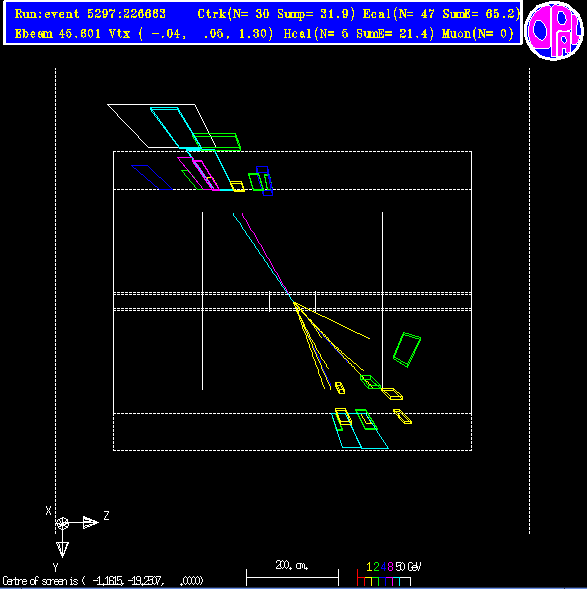Viewport: 587px width, 589px height.
Task: Click the Z axis arrow indicator
Action: 90,522
